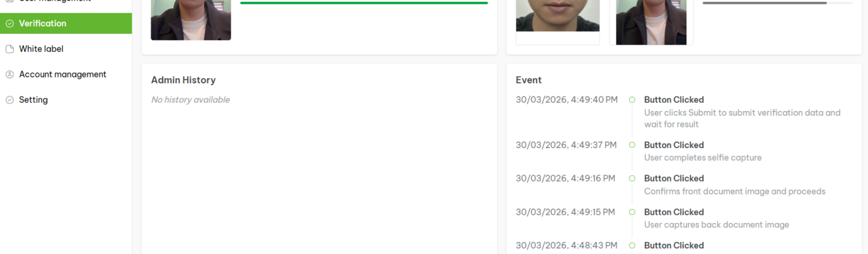The image size is (868, 254).
Task: Open the White label menu item
Action: [x=66, y=49]
